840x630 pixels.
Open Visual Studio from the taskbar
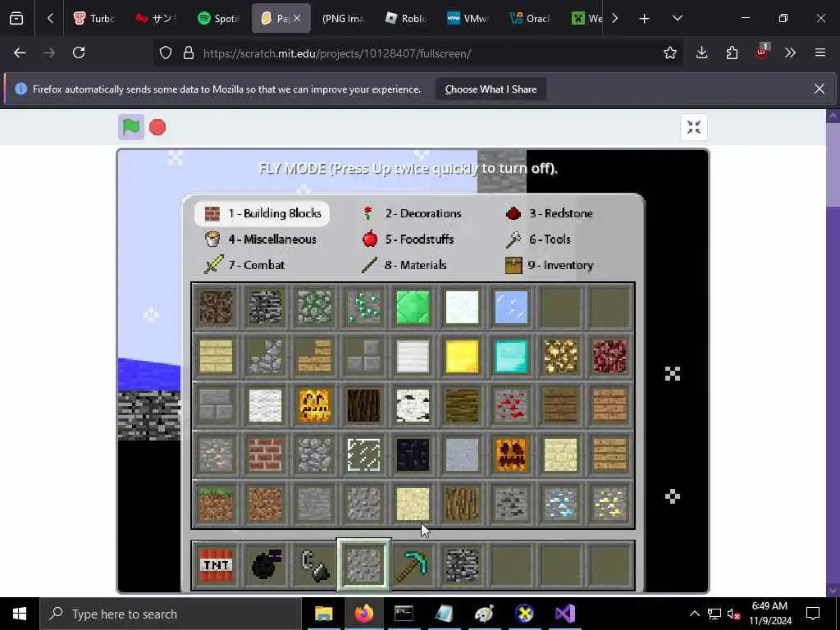[x=564, y=614]
